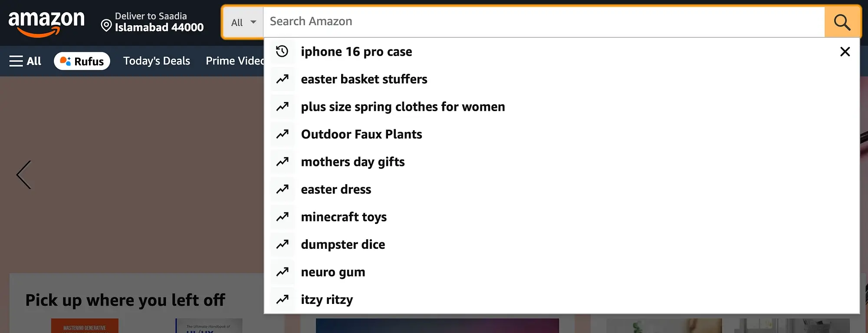Open Today's Deals page

pyautogui.click(x=157, y=61)
